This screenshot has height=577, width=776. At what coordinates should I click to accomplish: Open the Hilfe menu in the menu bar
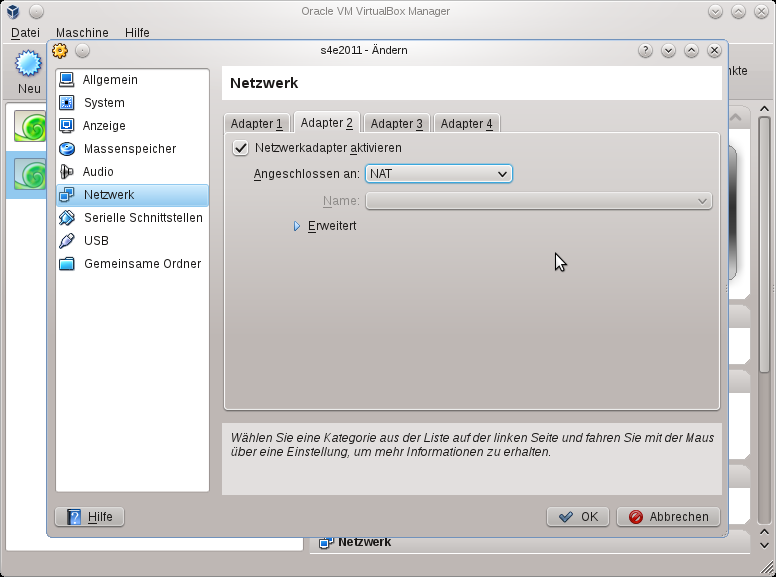click(x=137, y=33)
